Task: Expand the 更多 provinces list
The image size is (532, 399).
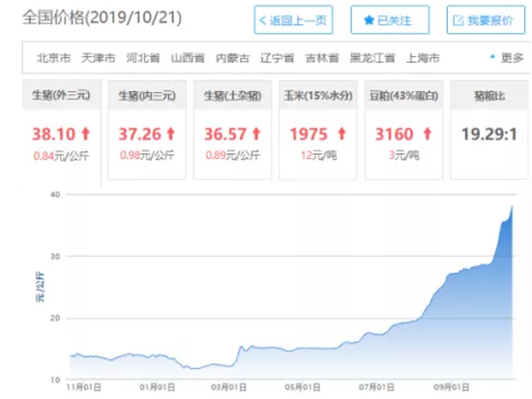Action: 507,58
